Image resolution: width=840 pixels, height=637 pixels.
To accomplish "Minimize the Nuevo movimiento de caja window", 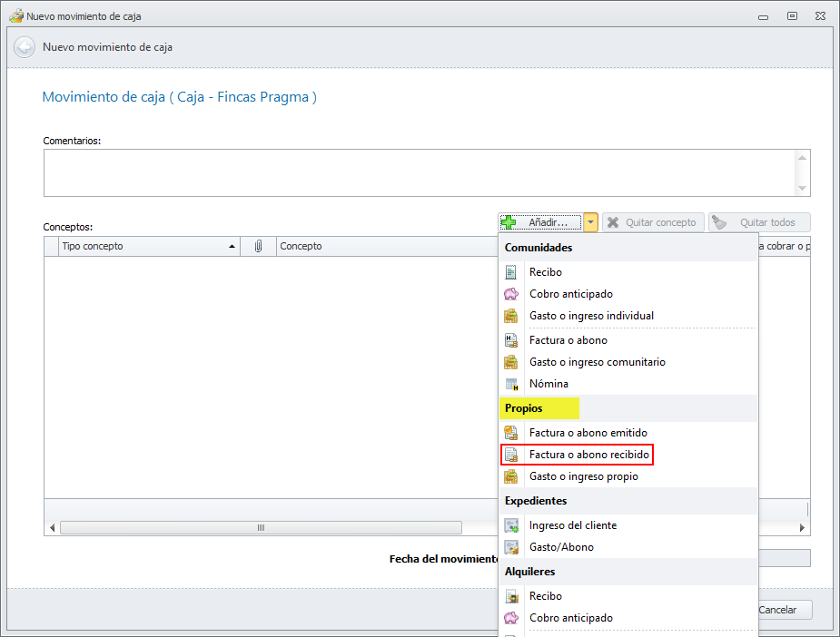I will point(764,16).
